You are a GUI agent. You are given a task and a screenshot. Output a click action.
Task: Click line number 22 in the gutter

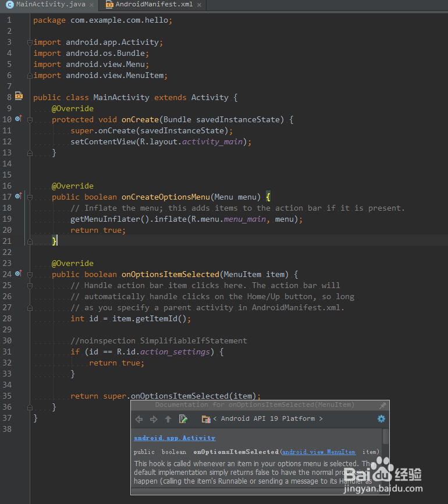7,252
